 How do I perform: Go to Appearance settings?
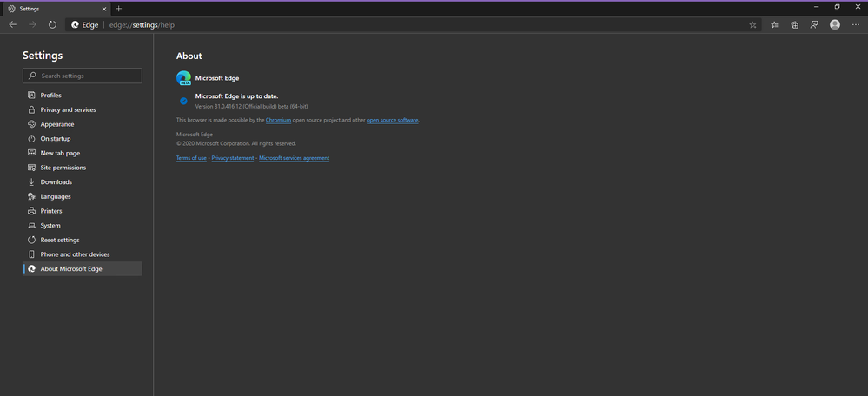point(83,124)
